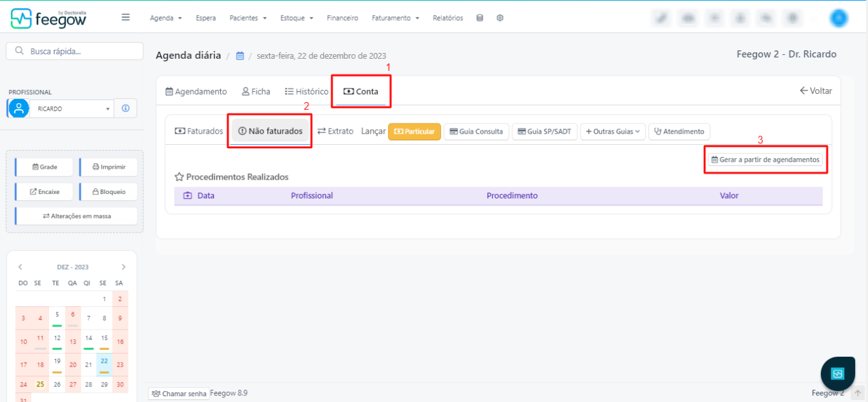
Task: Click the Valor column header
Action: click(x=729, y=196)
